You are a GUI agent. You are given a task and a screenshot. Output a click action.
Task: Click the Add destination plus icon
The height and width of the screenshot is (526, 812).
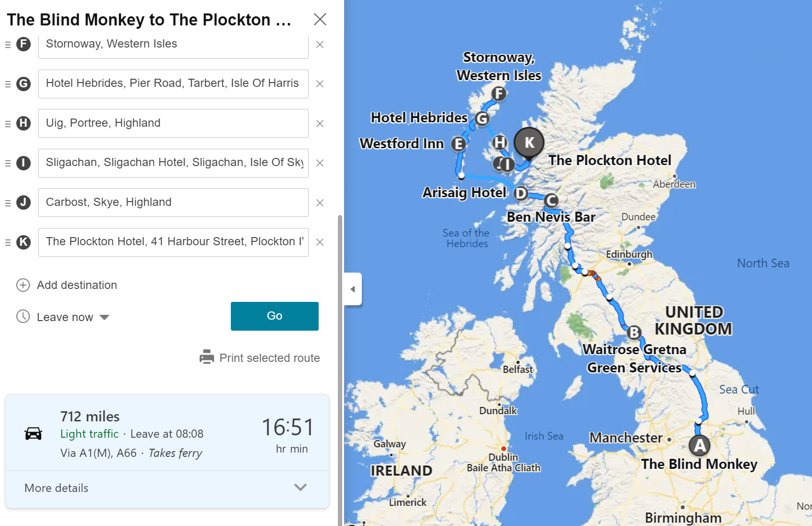tap(23, 285)
